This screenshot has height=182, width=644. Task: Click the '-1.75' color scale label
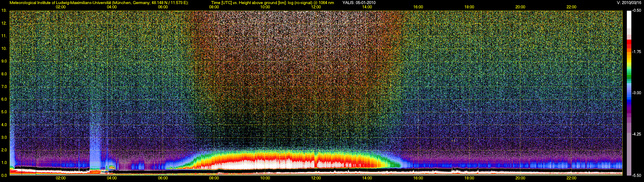pyautogui.click(x=637, y=52)
